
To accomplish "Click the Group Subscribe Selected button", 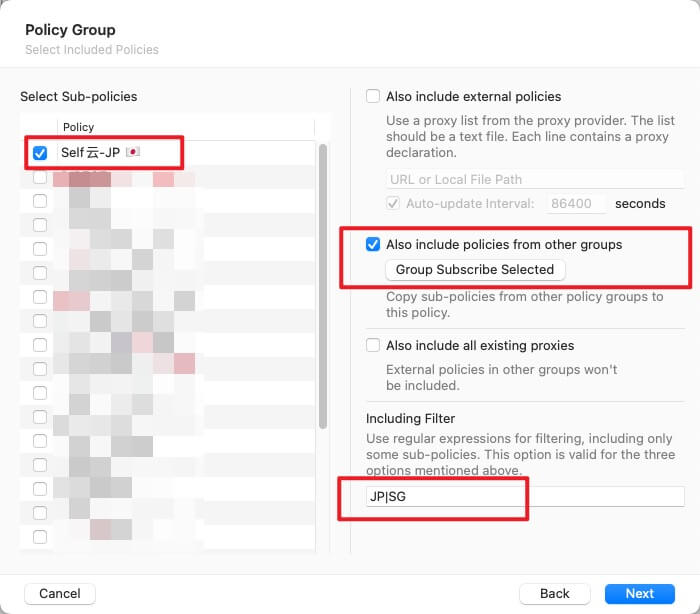I will tap(475, 270).
